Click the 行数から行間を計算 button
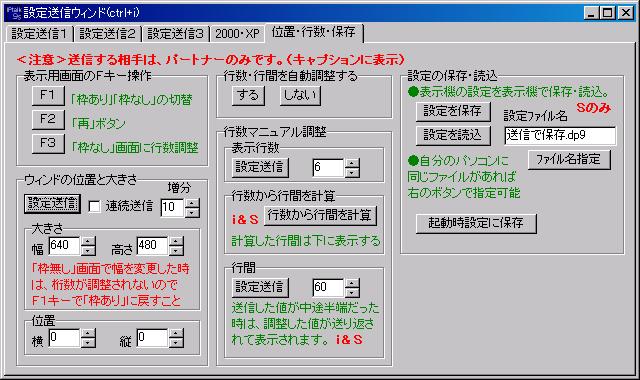The image size is (640, 380). pyautogui.click(x=320, y=216)
